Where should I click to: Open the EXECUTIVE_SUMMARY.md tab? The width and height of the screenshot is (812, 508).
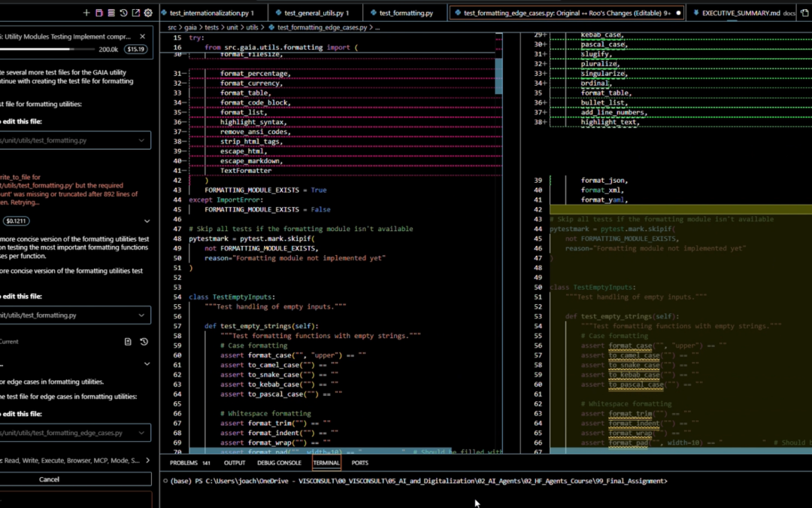point(741,13)
